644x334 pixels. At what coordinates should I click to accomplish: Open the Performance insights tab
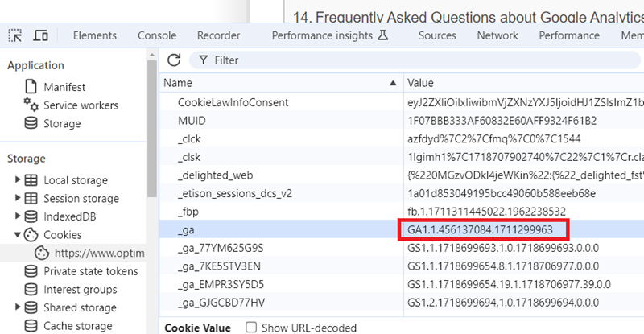322,35
